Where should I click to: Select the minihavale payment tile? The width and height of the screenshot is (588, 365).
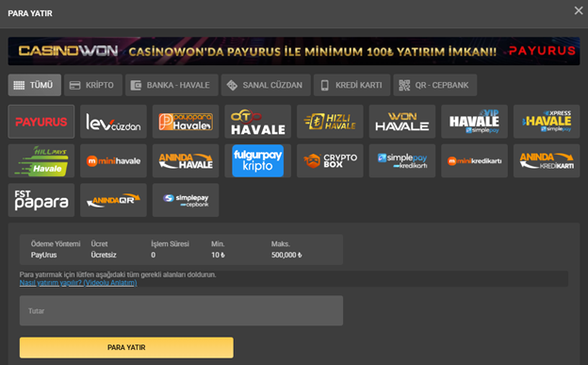(x=113, y=161)
